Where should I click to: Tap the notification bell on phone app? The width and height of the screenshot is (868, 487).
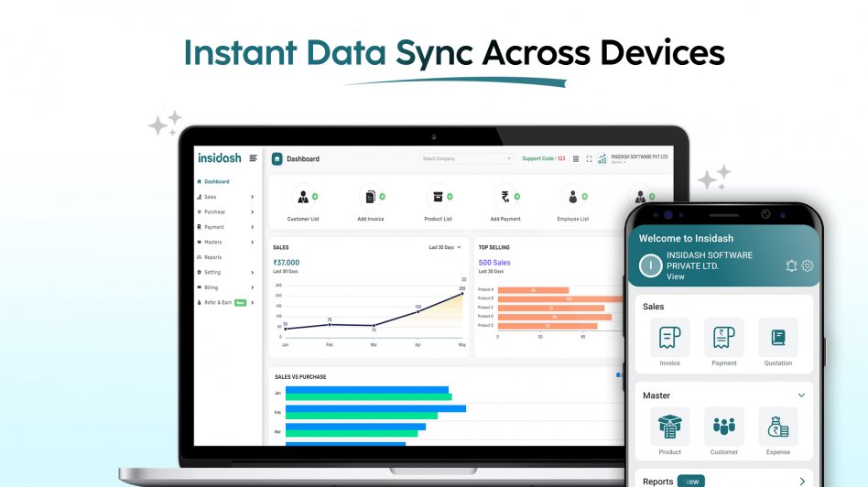tap(792, 265)
